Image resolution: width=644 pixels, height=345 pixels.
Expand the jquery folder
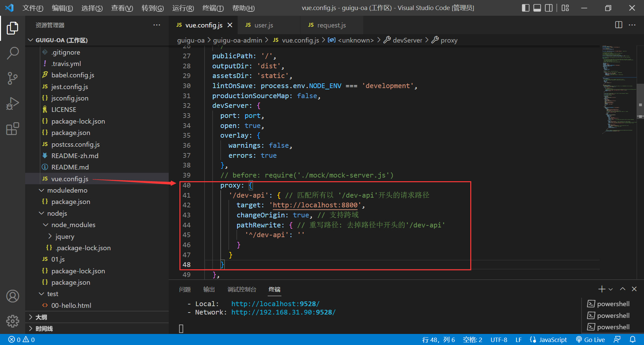pos(64,236)
